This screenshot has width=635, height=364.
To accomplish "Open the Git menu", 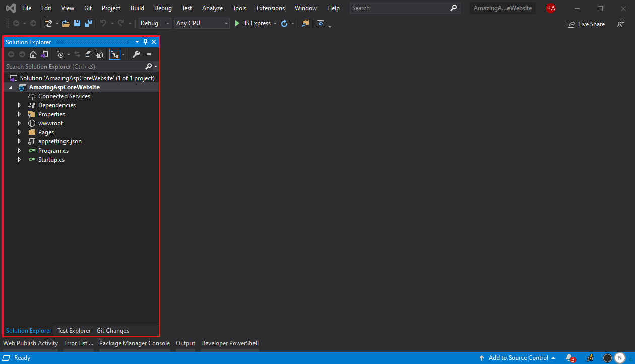I will (x=88, y=8).
